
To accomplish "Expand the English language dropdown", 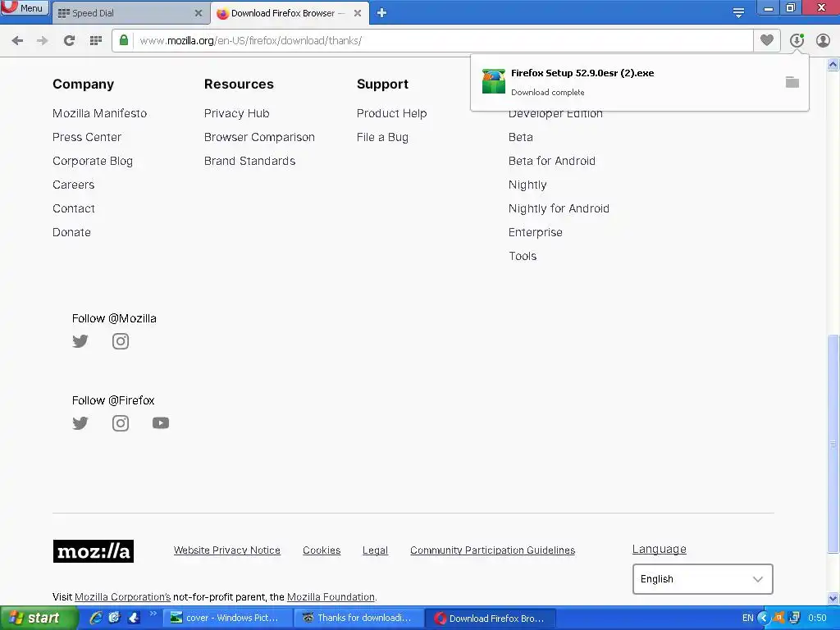I will tap(702, 579).
